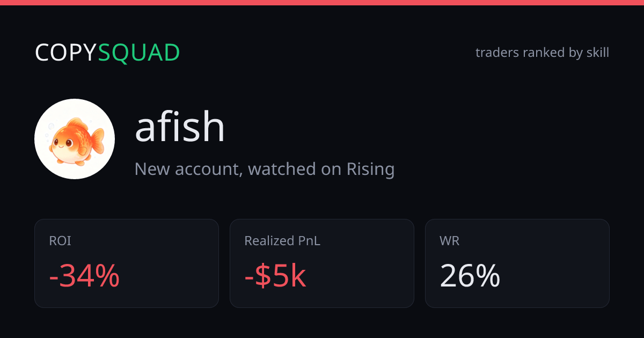The image size is (644, 338).
Task: Click the green SQUAD part of the logo
Action: click(x=139, y=53)
